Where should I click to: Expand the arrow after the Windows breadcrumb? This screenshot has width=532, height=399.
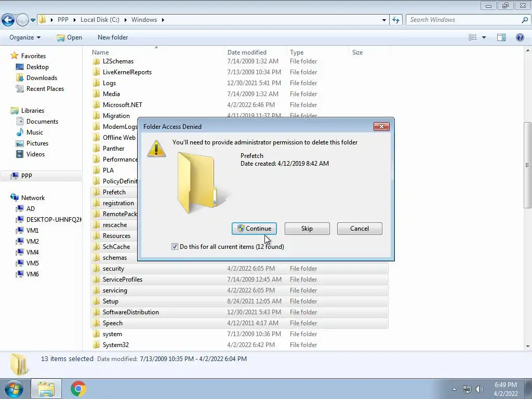point(163,20)
